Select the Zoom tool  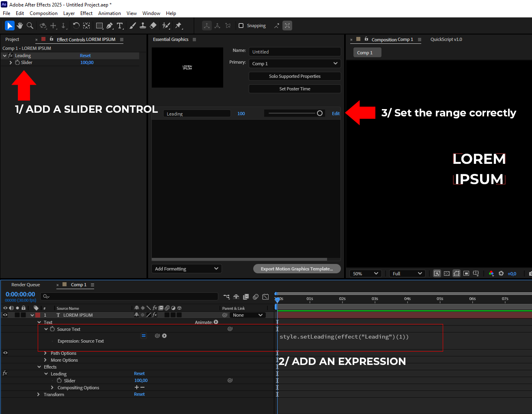30,26
